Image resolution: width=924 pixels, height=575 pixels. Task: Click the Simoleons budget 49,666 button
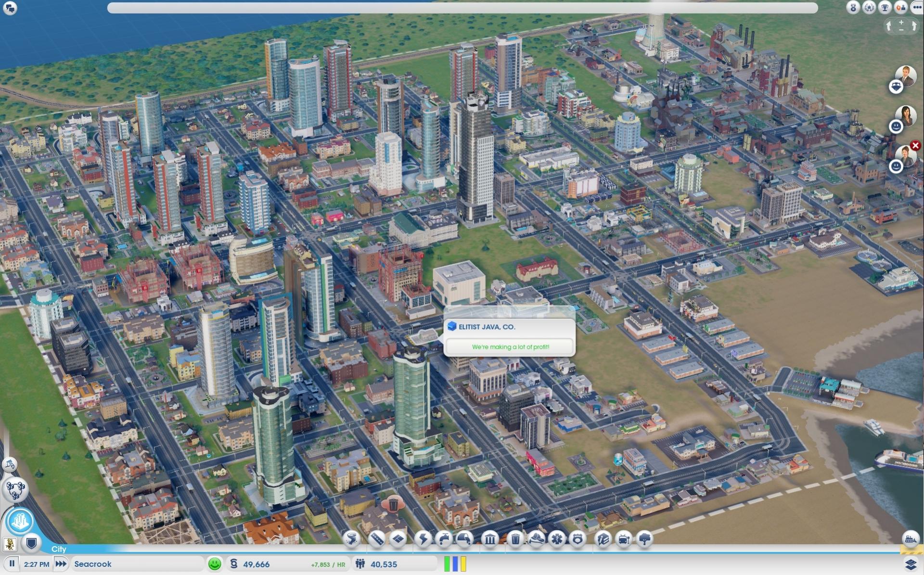point(256,564)
